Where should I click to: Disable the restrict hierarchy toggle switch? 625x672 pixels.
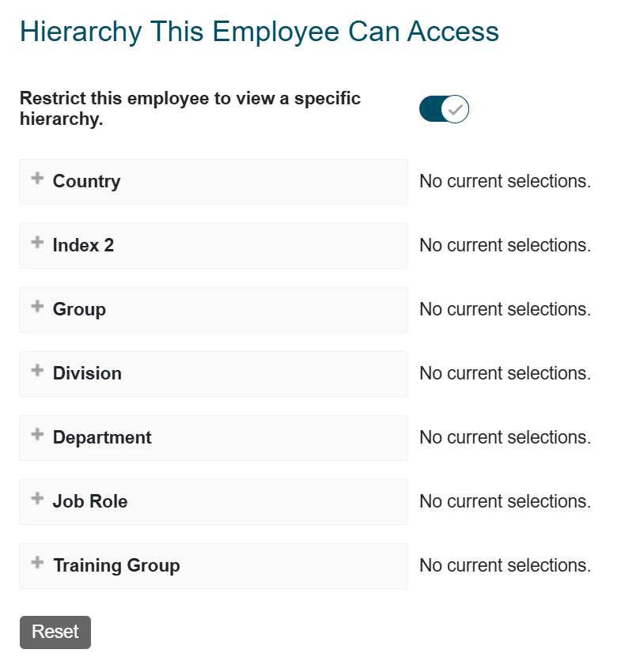tap(444, 109)
